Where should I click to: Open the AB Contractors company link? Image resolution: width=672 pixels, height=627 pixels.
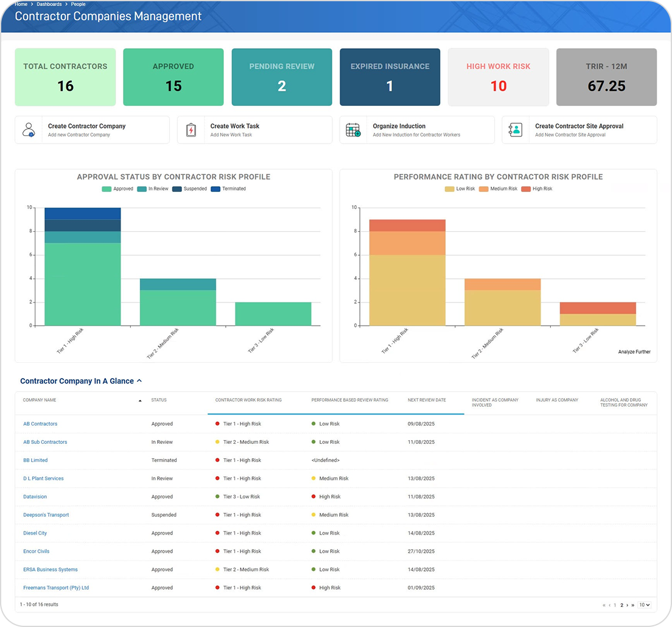[40, 424]
